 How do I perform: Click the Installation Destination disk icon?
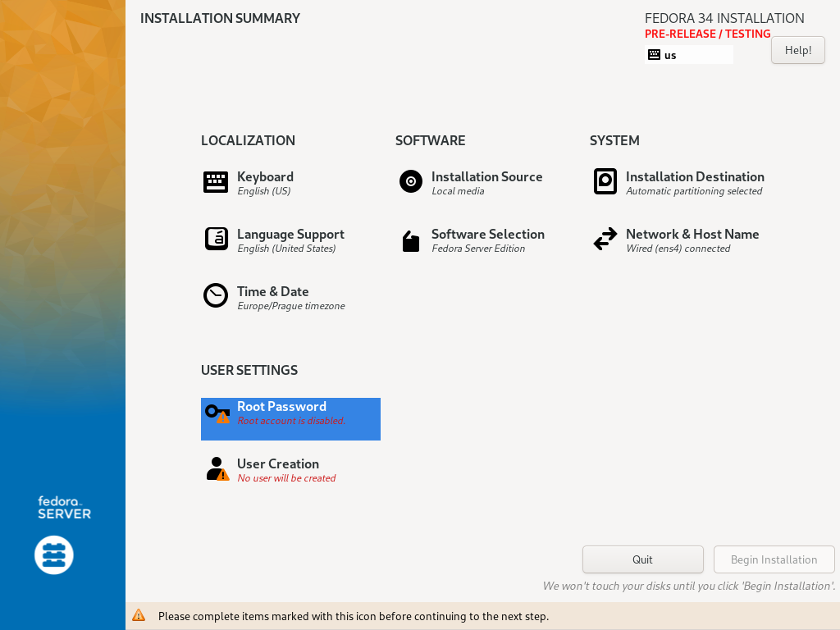pos(605,181)
